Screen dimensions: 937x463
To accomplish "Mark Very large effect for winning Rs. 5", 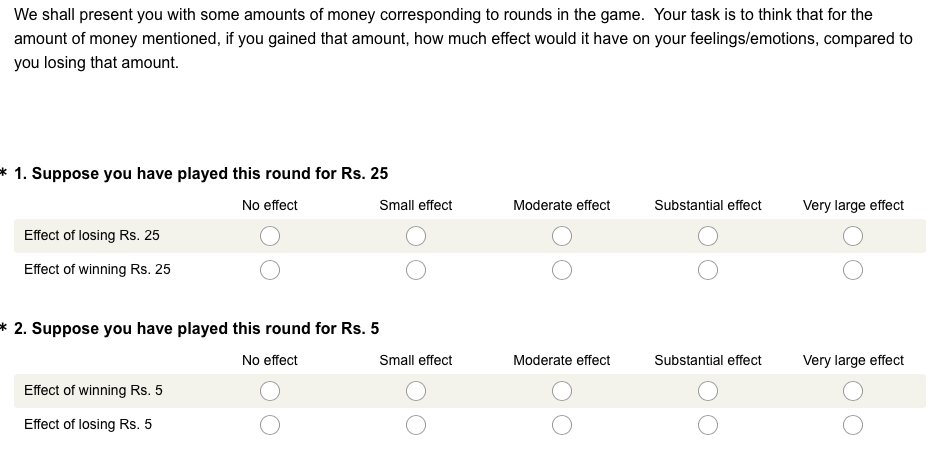I will (x=853, y=391).
